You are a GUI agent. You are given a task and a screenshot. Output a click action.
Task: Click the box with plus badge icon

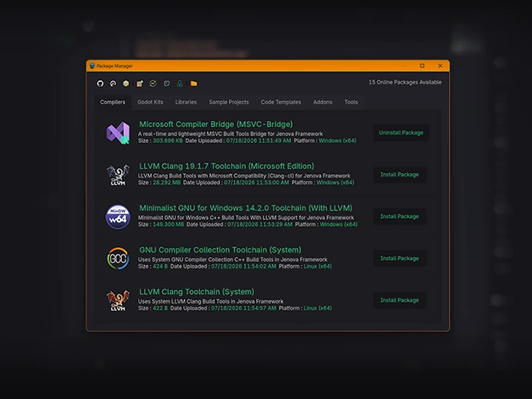pos(140,83)
